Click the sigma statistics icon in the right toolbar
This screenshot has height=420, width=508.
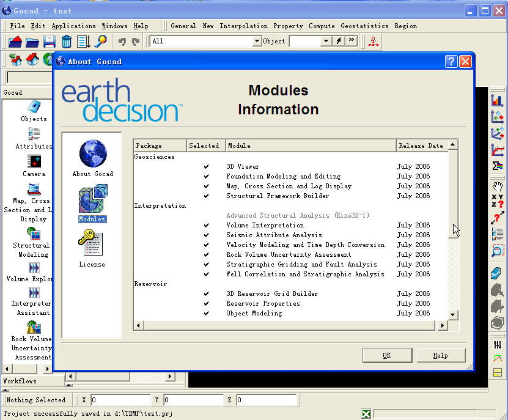click(x=498, y=166)
